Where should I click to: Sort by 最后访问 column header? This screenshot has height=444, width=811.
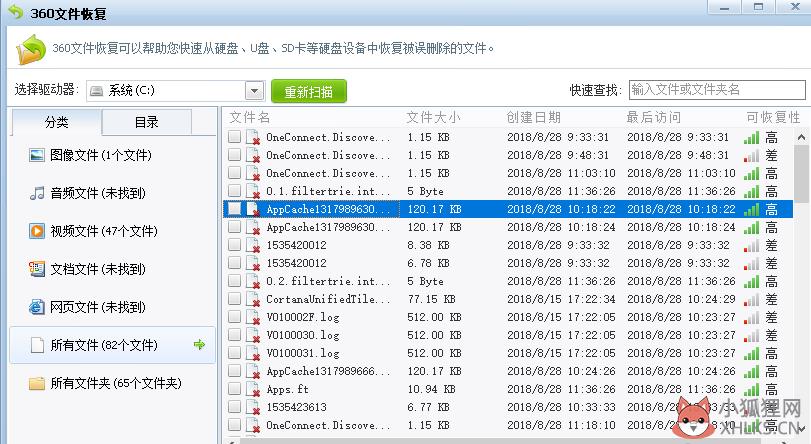(x=654, y=117)
